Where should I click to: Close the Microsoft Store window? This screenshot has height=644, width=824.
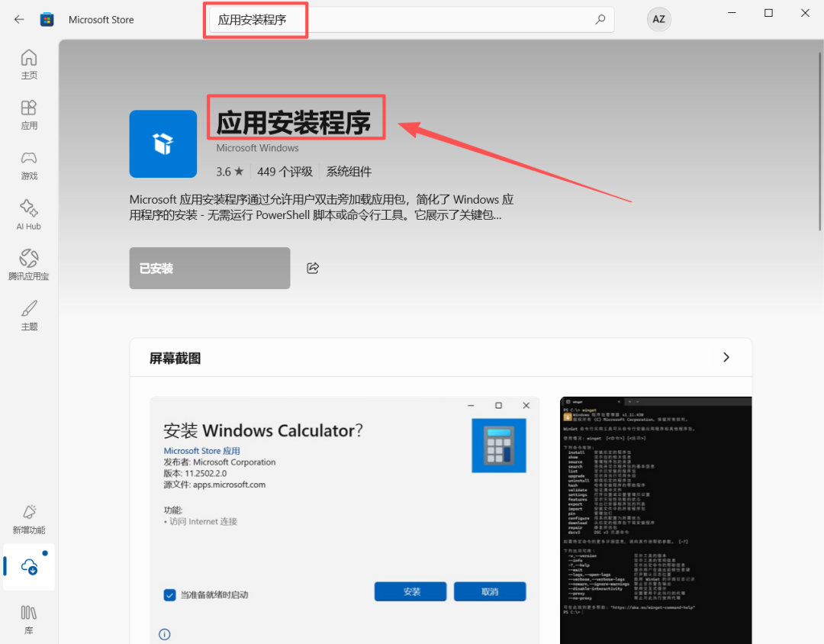coord(805,13)
